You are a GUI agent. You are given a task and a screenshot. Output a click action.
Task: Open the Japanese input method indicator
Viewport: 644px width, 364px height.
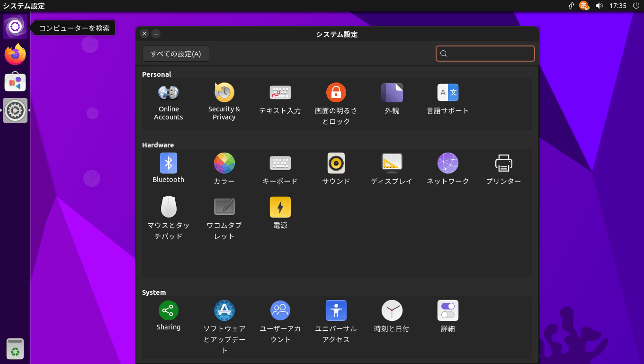(584, 6)
